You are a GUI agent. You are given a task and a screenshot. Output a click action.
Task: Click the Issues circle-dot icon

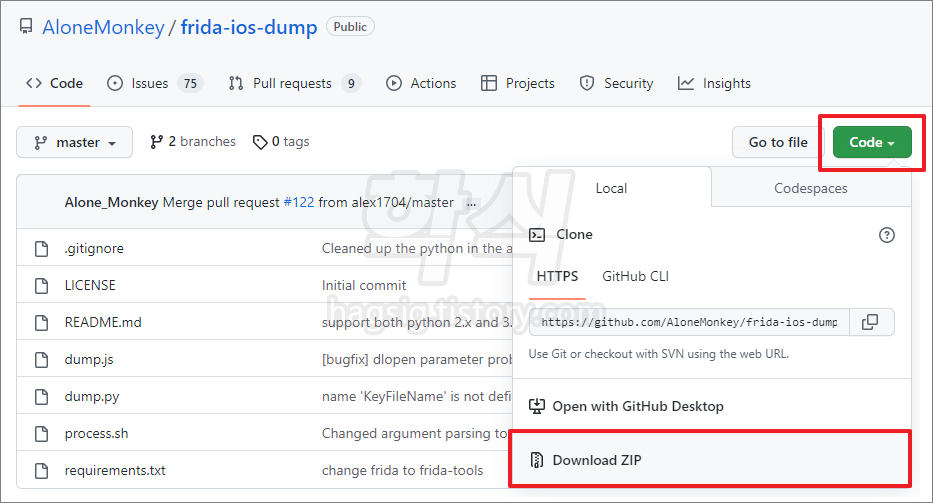pos(115,83)
